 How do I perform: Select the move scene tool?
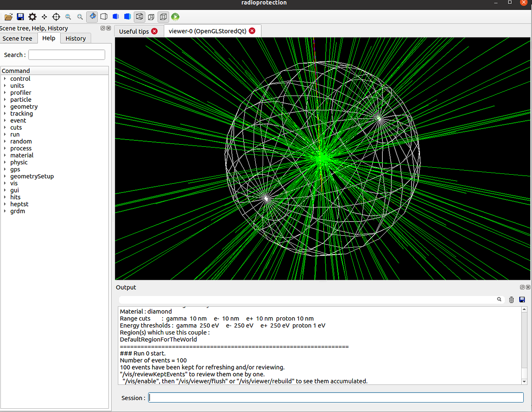coord(44,16)
